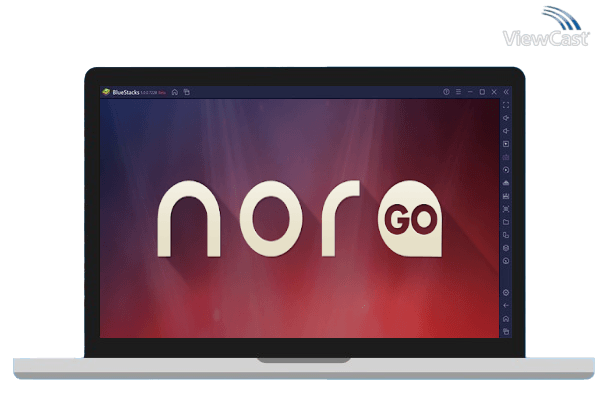
Task: Toggle fullscreen in BlueStacks sidebar
Action: pyautogui.click(x=506, y=105)
